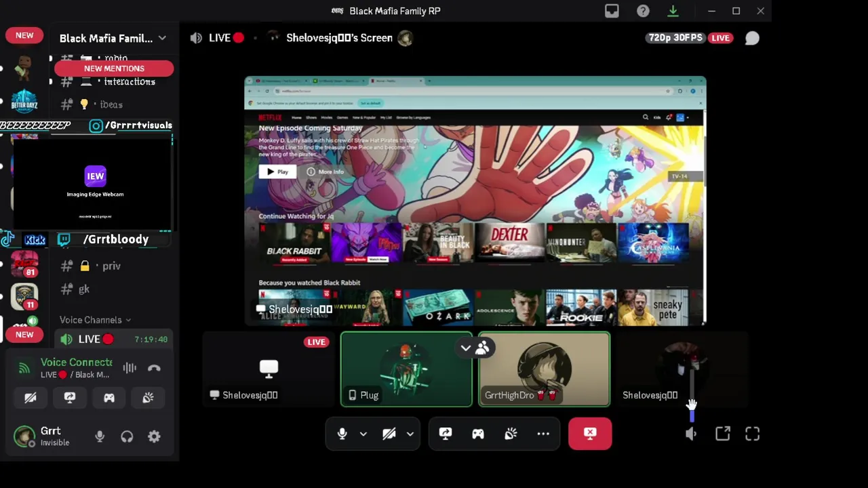Toggle camera in the call bar

point(389,434)
